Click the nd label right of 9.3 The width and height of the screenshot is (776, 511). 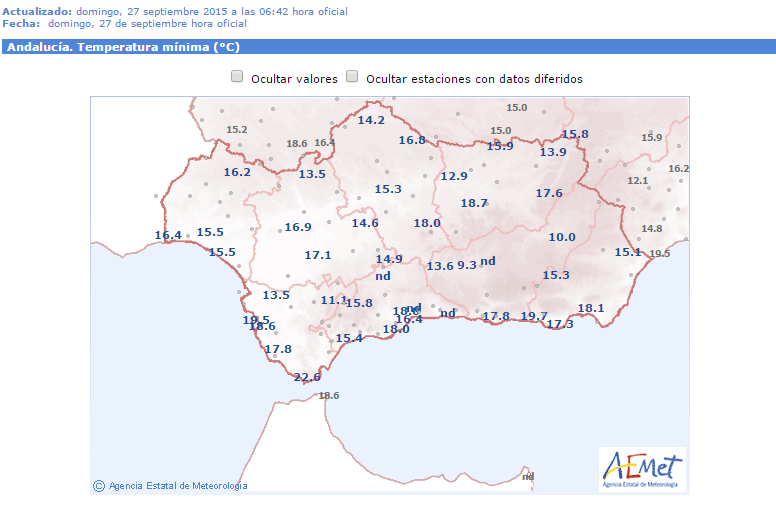click(x=487, y=261)
